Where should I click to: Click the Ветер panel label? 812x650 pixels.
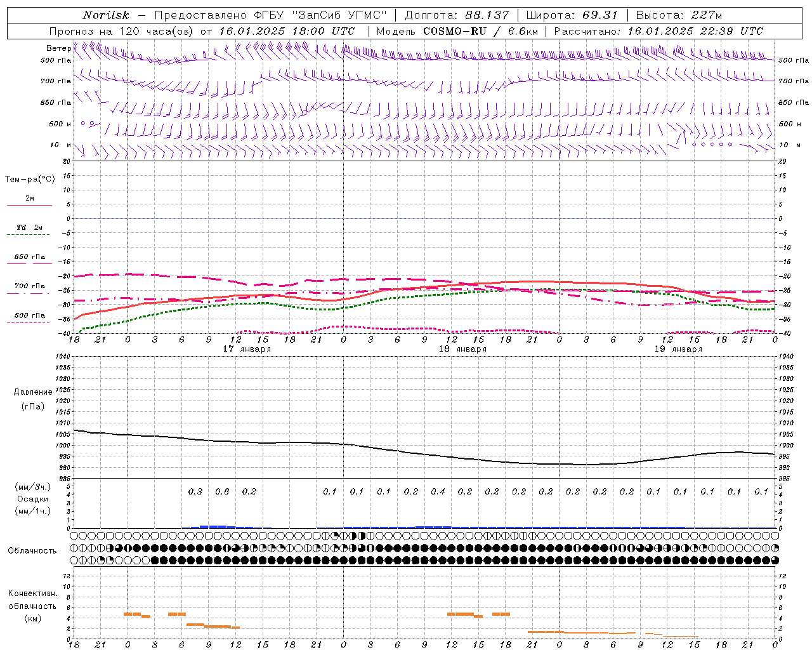pos(58,48)
